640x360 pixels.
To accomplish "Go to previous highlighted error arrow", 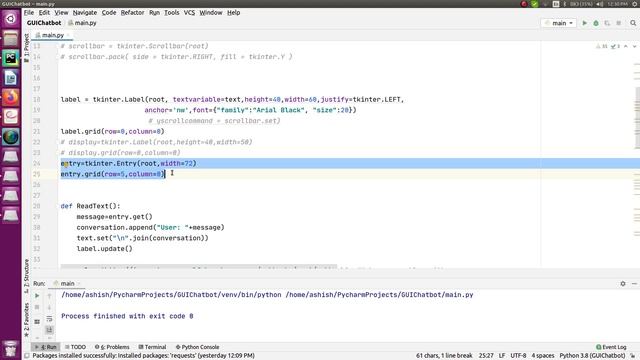I will 626,47.
